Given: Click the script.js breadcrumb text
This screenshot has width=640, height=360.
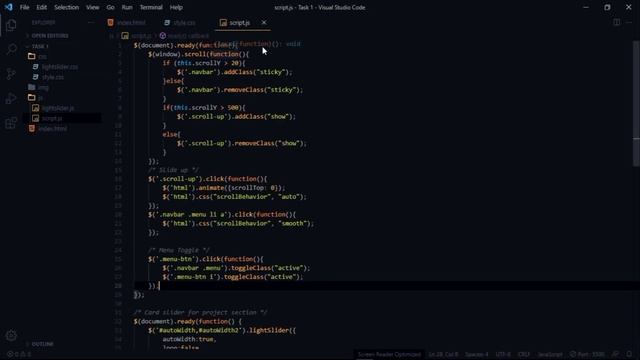Looking at the screenshot, I should coord(141,36).
